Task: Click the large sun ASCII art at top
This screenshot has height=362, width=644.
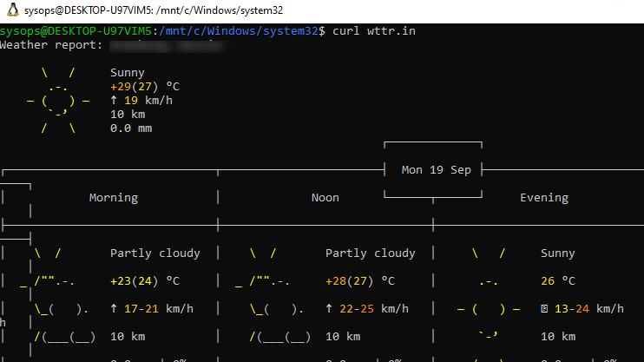Action: 58,101
